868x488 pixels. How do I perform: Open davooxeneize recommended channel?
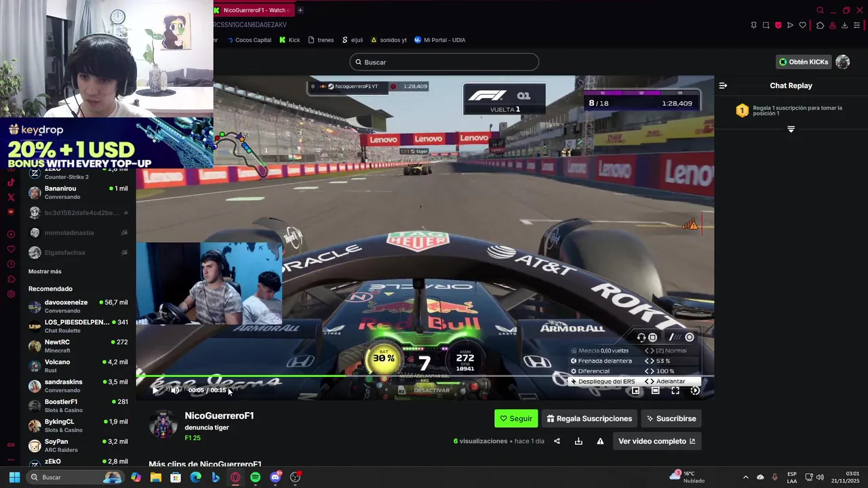click(x=78, y=306)
